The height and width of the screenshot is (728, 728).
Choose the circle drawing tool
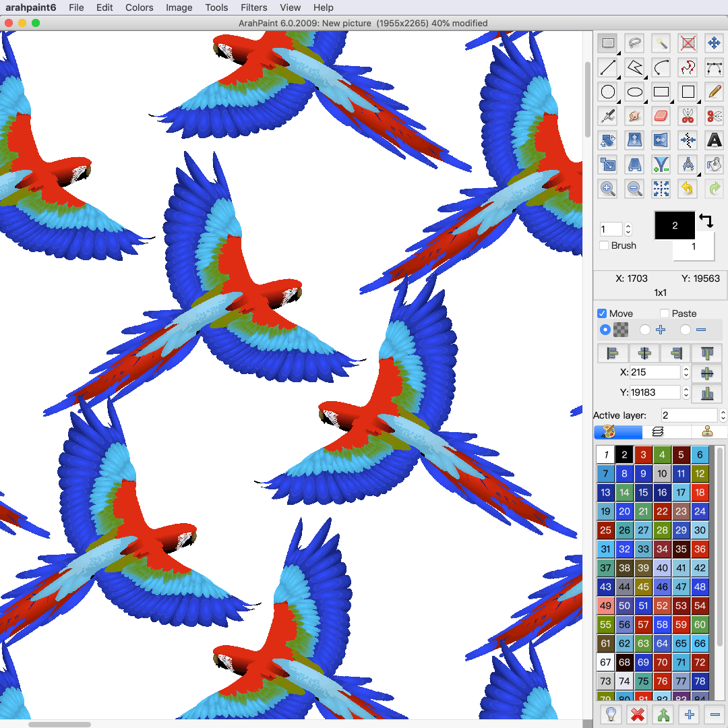608,92
